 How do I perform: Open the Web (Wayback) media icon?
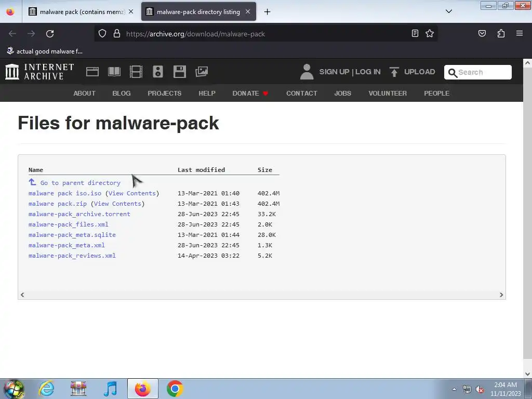pos(92,72)
